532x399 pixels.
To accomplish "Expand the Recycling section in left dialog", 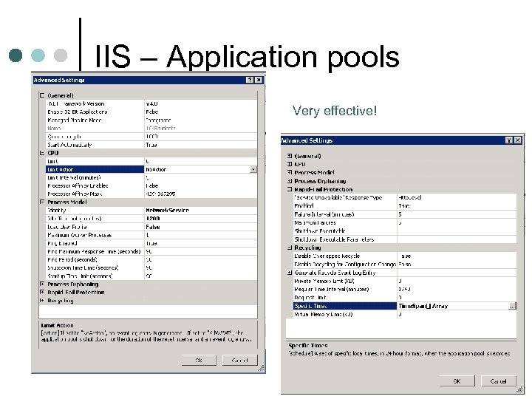I will click(42, 300).
